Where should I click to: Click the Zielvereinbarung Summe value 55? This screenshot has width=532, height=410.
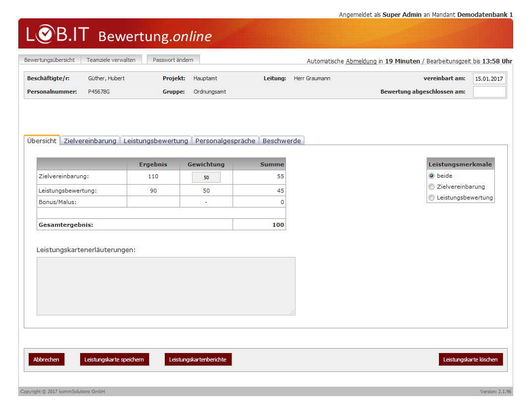[x=280, y=176]
